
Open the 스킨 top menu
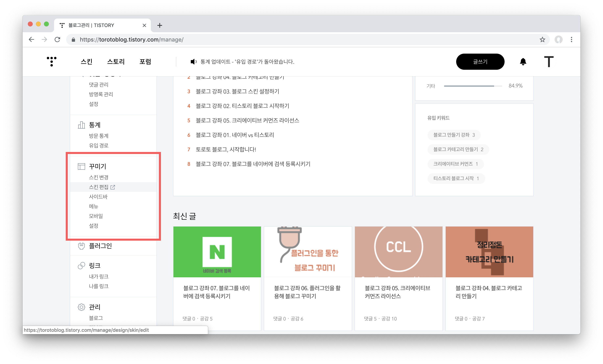[86, 62]
